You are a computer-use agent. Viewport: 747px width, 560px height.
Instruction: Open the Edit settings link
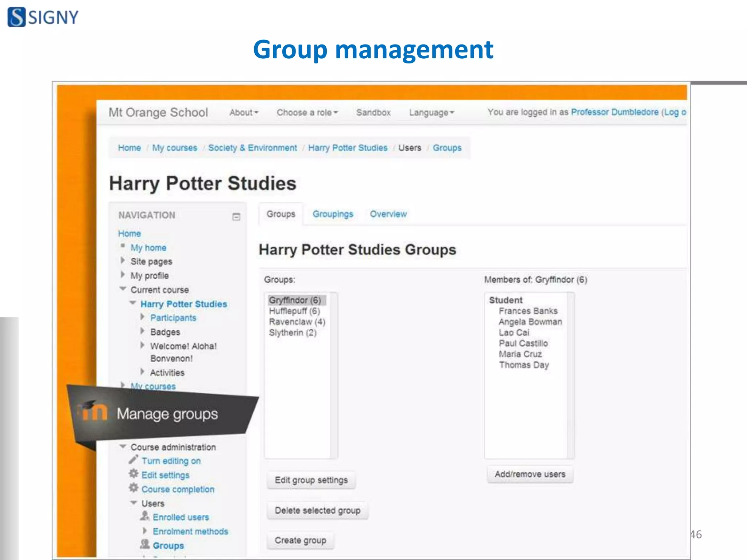[x=166, y=475]
